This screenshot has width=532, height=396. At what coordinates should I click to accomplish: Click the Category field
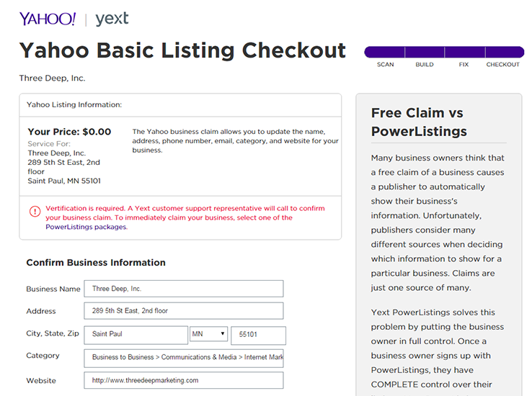coord(183,358)
